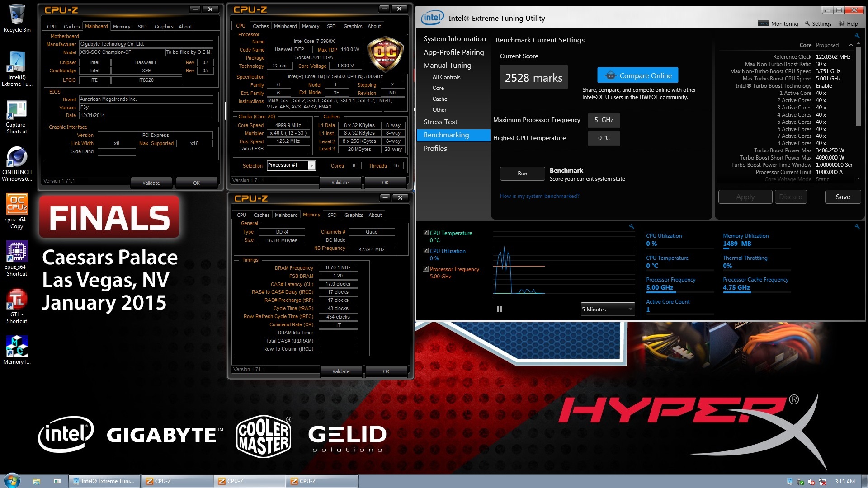Select Memory tab in processor CPU-Z window
The image size is (868, 488).
[x=311, y=26]
